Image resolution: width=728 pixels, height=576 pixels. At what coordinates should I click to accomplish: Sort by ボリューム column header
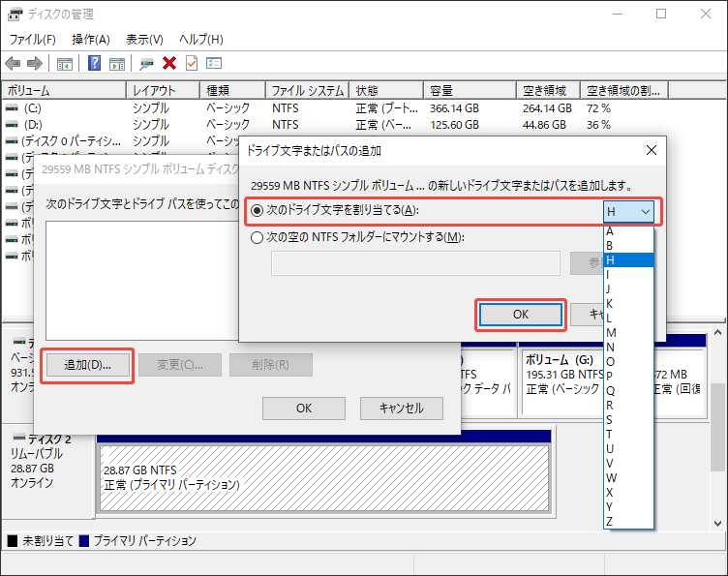64,90
